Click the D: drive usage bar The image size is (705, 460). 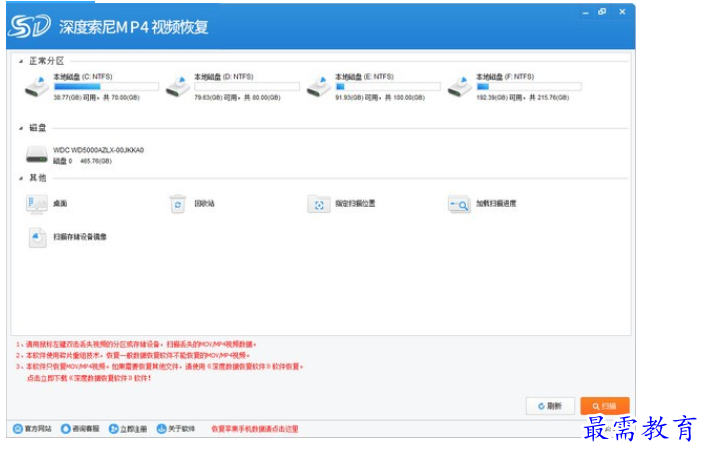pos(247,87)
